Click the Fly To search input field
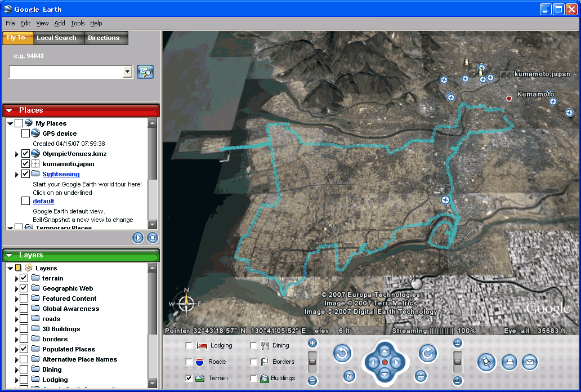Viewport: 581px width, 392px height. click(x=66, y=72)
